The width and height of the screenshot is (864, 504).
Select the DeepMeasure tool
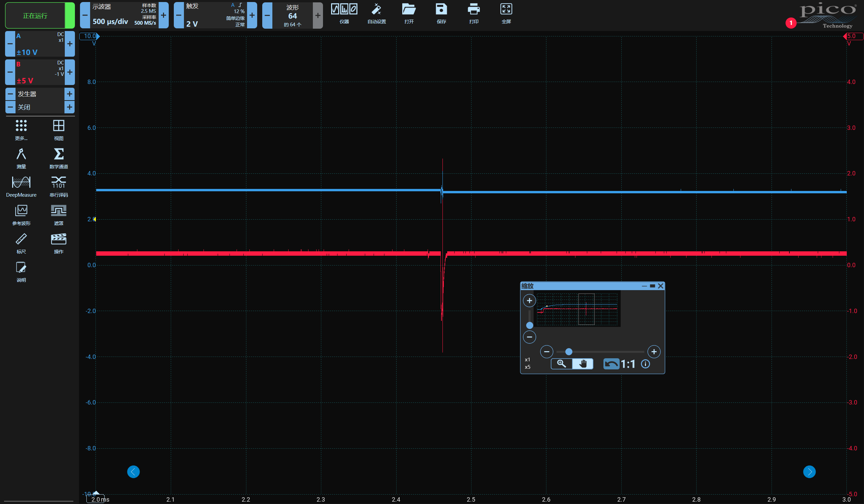tap(21, 186)
